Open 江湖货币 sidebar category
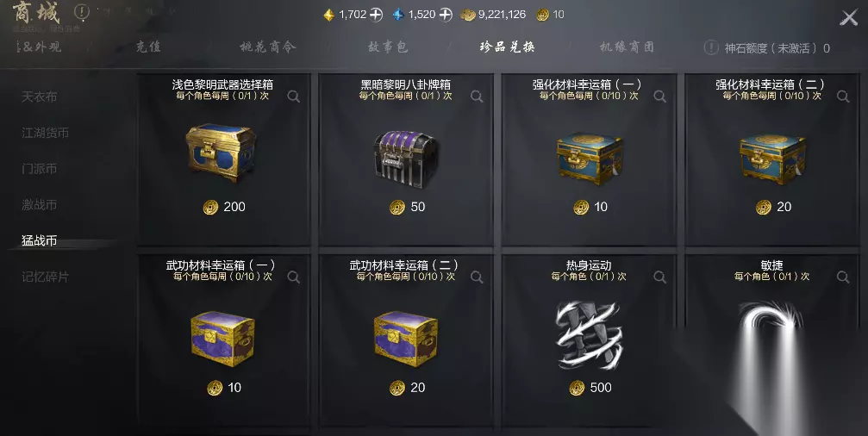The image size is (868, 436). tap(46, 133)
